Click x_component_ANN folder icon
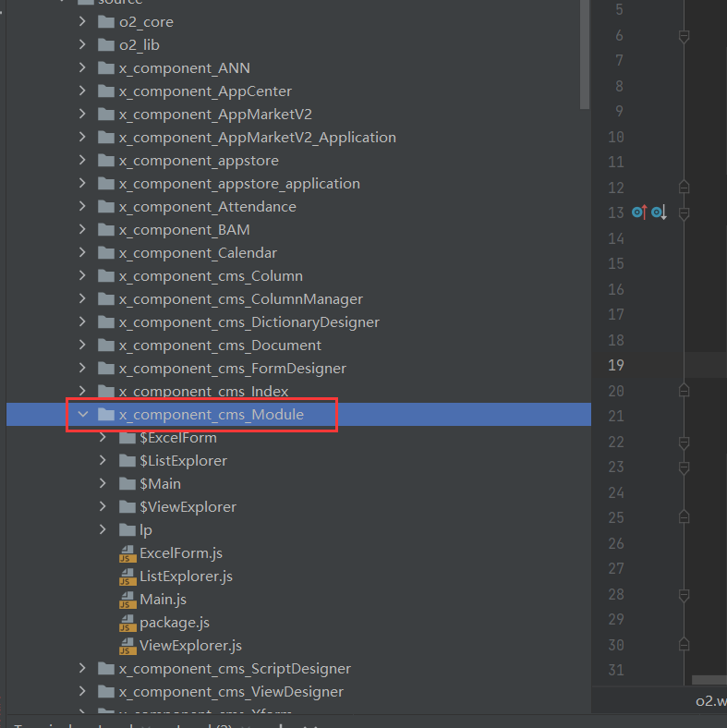727x728 pixels. point(106,68)
